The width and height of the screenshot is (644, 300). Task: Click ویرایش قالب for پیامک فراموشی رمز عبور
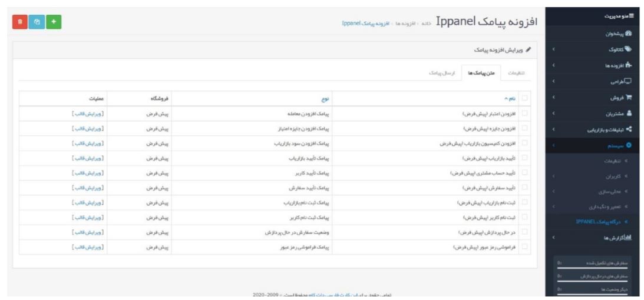pyautogui.click(x=87, y=246)
